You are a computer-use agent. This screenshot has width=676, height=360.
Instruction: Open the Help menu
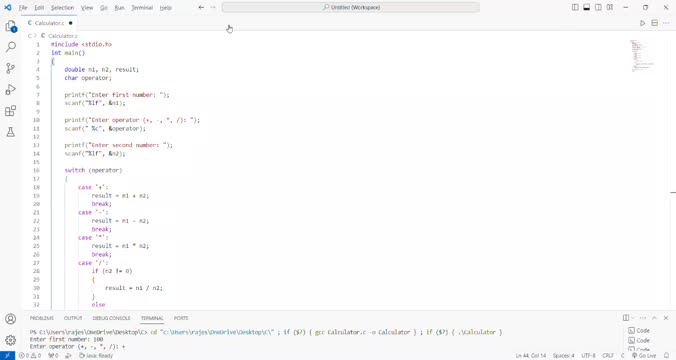(x=166, y=8)
